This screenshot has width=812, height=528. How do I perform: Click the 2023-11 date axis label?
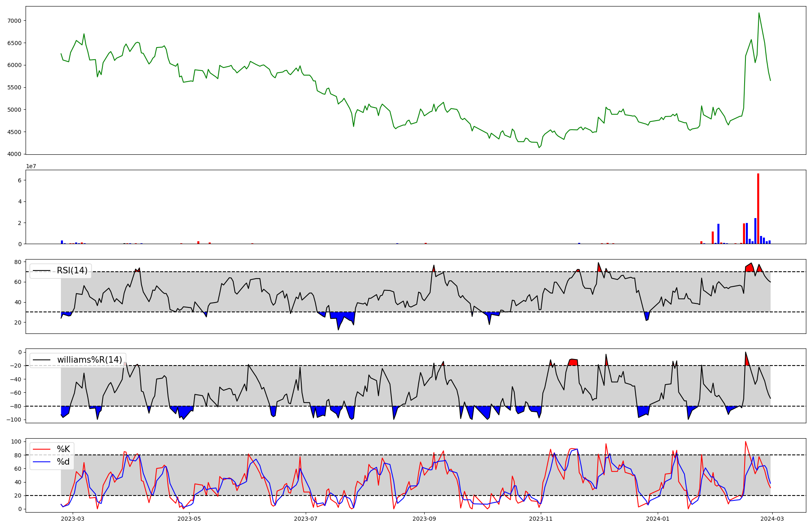541,518
